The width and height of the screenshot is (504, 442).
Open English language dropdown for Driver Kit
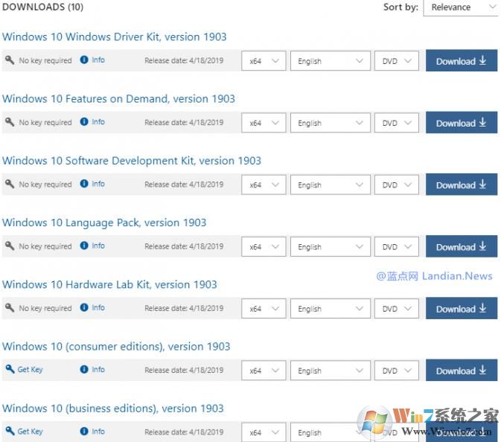330,61
